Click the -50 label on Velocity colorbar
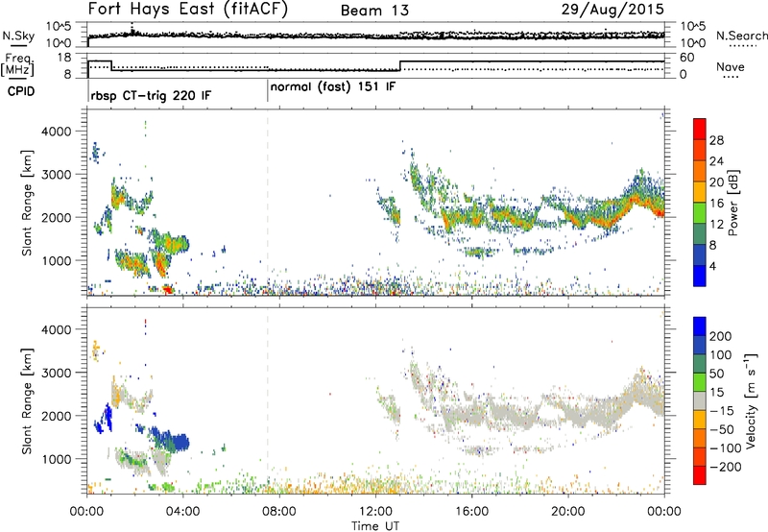 click(x=722, y=429)
